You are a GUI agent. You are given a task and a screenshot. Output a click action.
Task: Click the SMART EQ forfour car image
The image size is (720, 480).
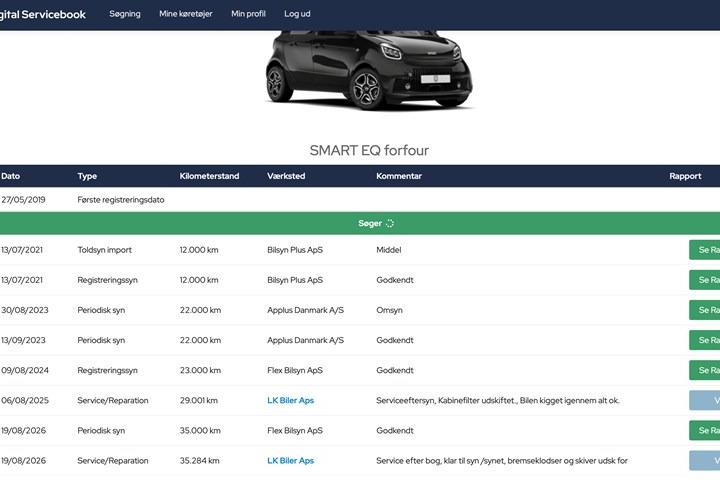point(369,70)
